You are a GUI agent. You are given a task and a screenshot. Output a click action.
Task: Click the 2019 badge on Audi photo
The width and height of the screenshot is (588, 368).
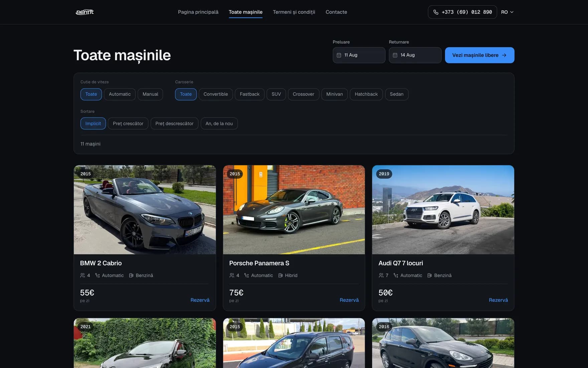(384, 174)
